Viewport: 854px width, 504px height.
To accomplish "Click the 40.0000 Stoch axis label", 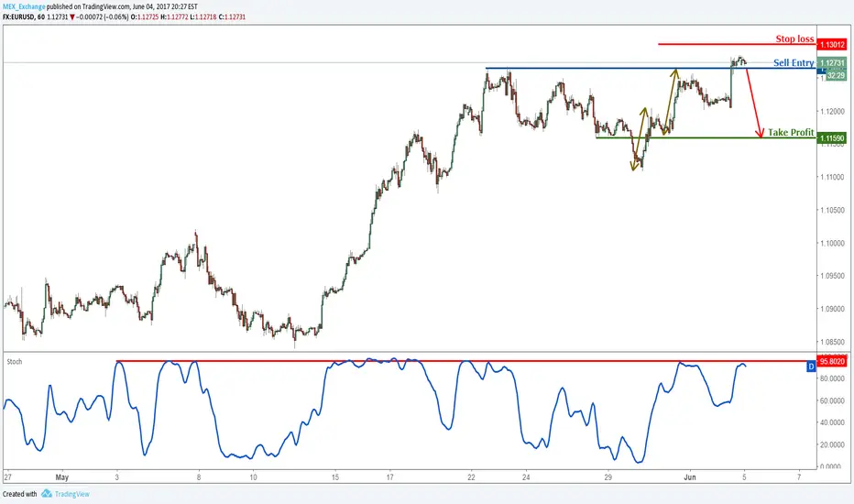I will [833, 422].
